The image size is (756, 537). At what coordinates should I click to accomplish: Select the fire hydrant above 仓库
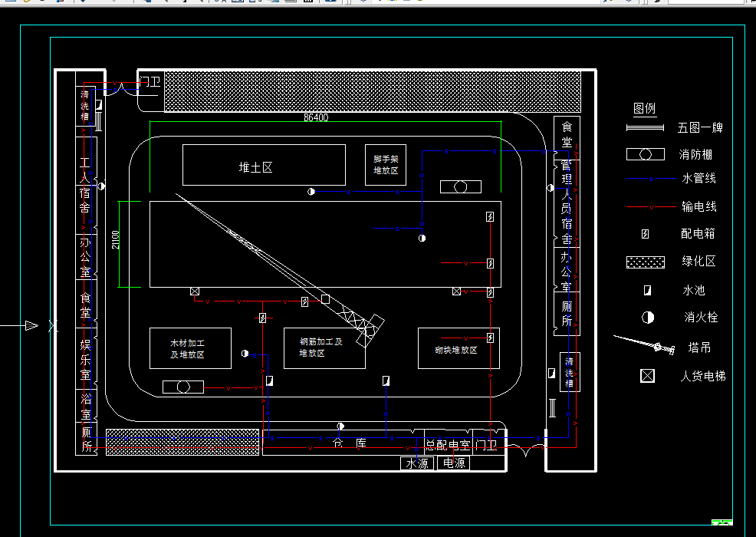point(340,426)
